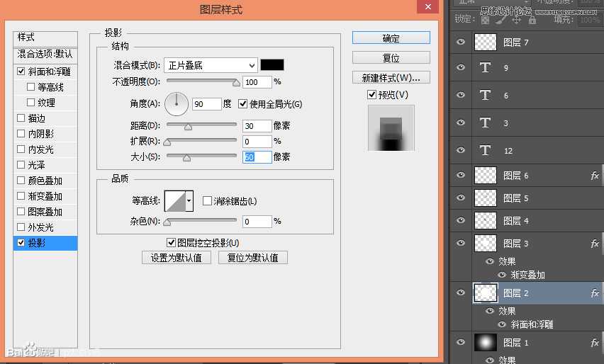Enable the 颜色叠加 checkbox

[x=21, y=181]
